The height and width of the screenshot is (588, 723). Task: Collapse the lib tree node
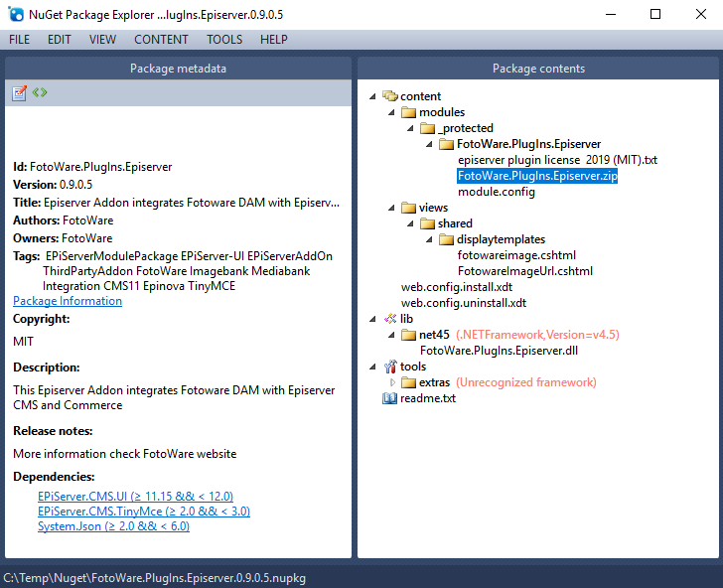372,319
